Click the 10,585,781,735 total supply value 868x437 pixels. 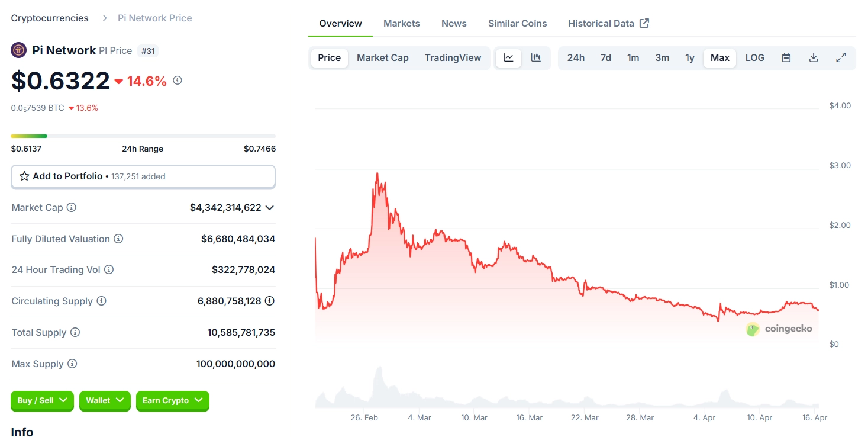tap(241, 332)
